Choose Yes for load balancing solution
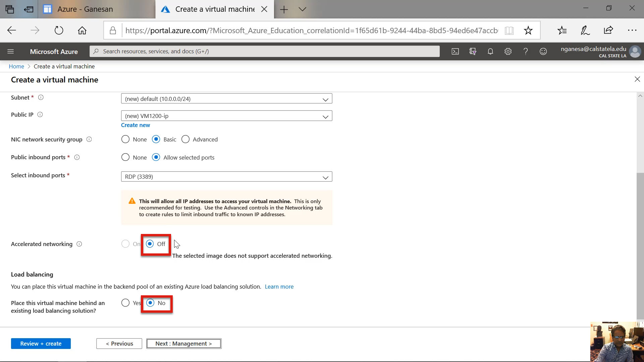The image size is (644, 362). pyautogui.click(x=125, y=303)
